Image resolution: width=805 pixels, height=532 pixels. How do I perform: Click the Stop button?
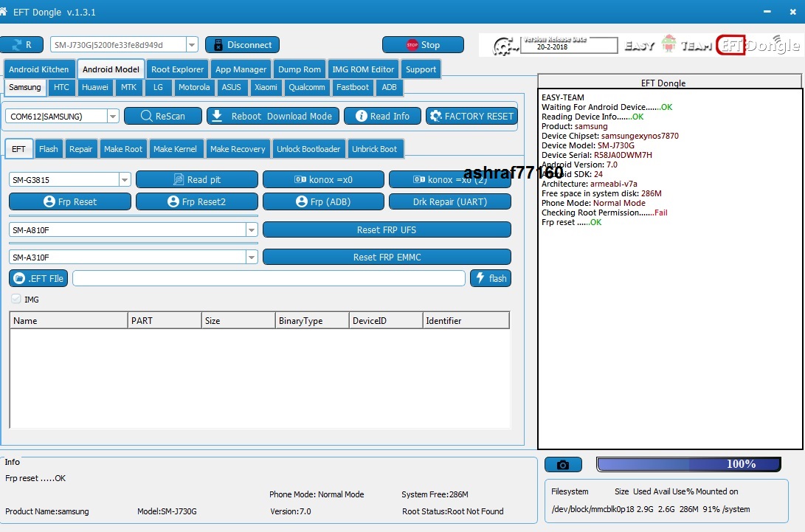tap(423, 45)
